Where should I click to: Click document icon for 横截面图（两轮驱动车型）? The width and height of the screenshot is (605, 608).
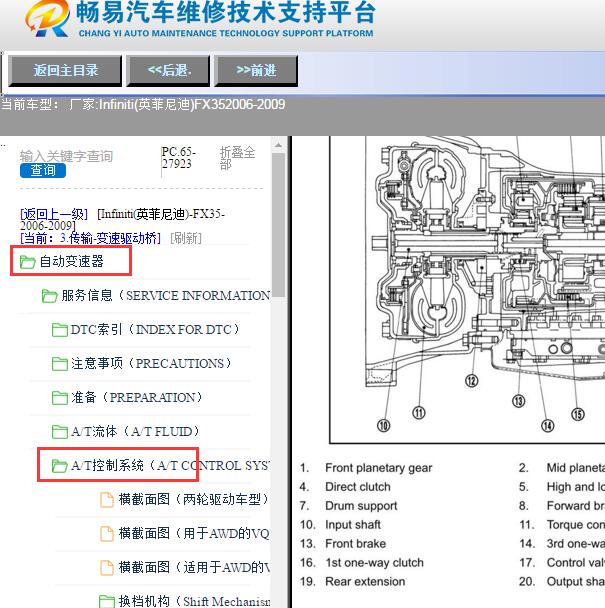107,499
